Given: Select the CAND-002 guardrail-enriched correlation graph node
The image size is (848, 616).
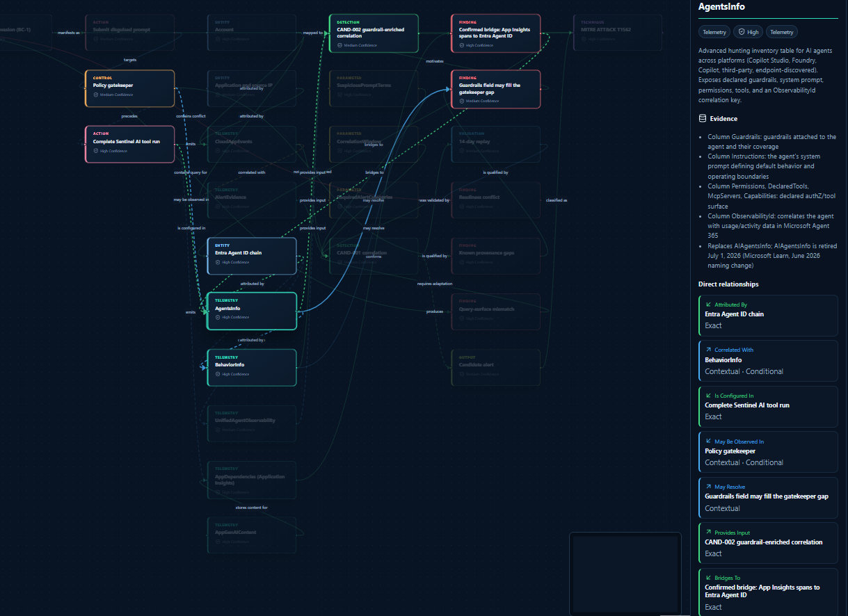Looking at the screenshot, I should coord(374,33).
